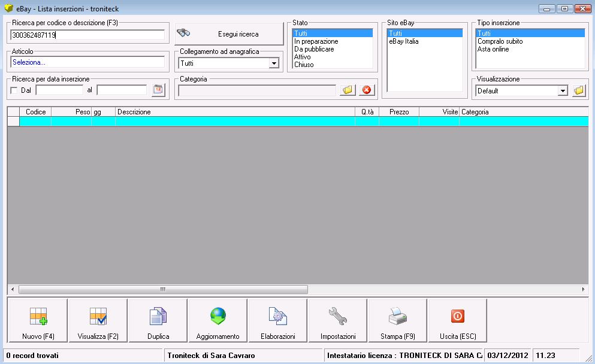
Task: Click the horizontal scrollbar thumb
Action: [163, 289]
